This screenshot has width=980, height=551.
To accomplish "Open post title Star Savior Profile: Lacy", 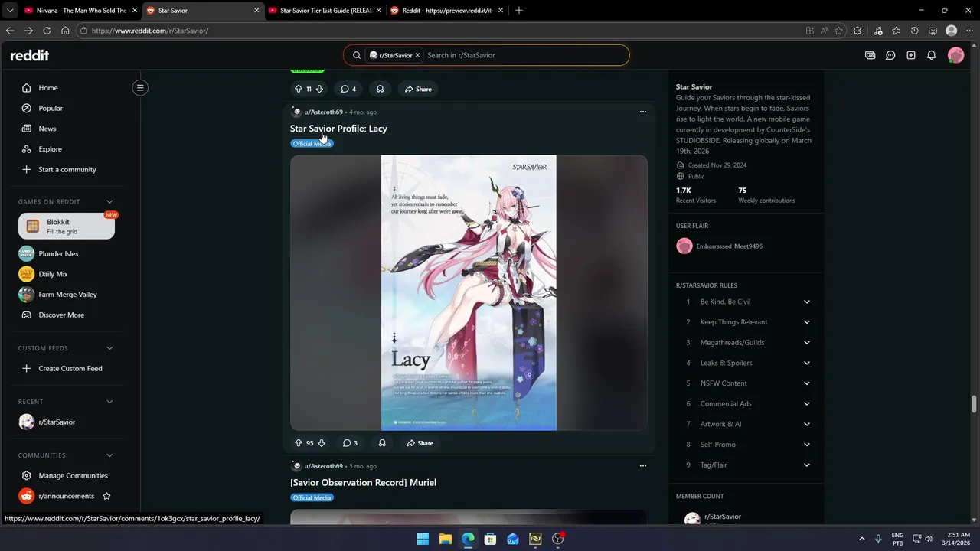I will (x=338, y=129).
